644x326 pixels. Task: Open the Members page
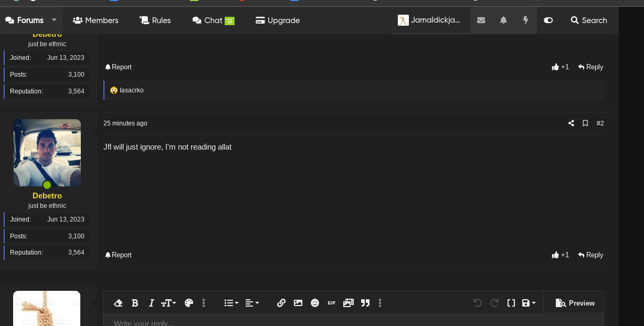[x=96, y=20]
